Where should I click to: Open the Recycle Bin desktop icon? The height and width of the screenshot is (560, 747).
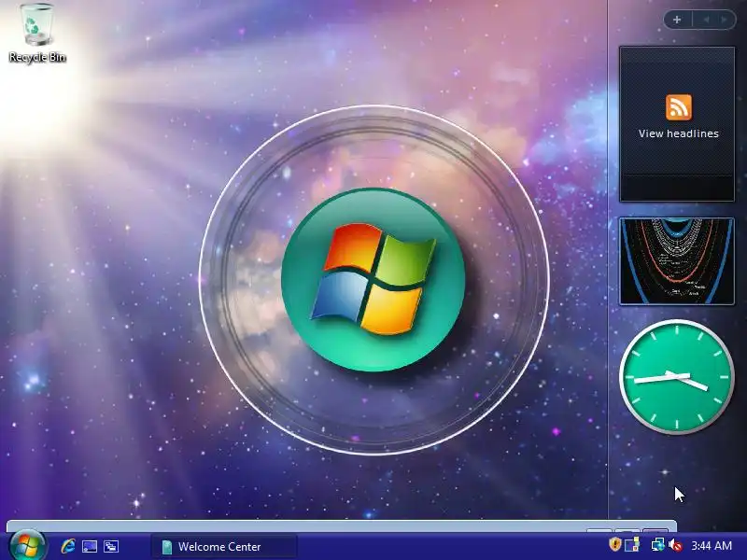[36, 34]
